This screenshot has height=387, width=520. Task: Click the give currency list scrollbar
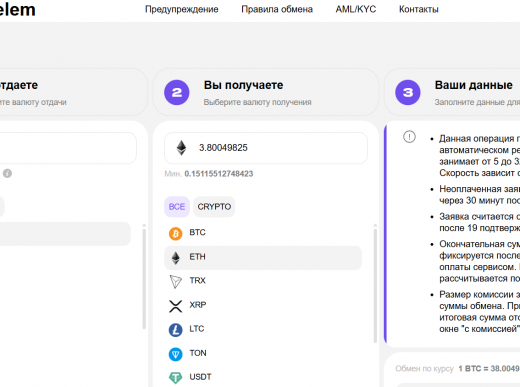(x=144, y=277)
